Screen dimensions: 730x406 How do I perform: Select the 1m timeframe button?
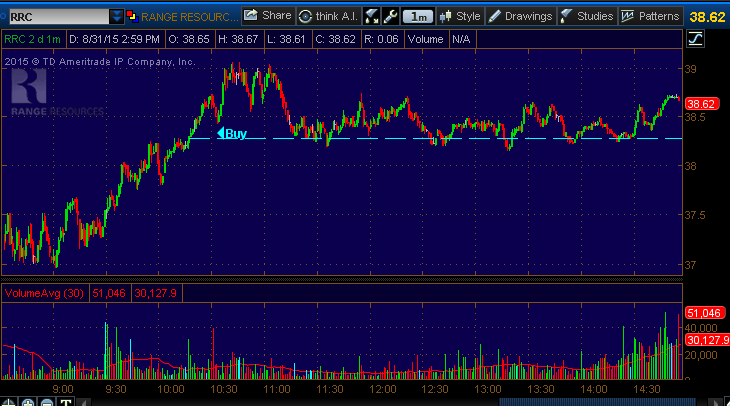click(x=420, y=16)
